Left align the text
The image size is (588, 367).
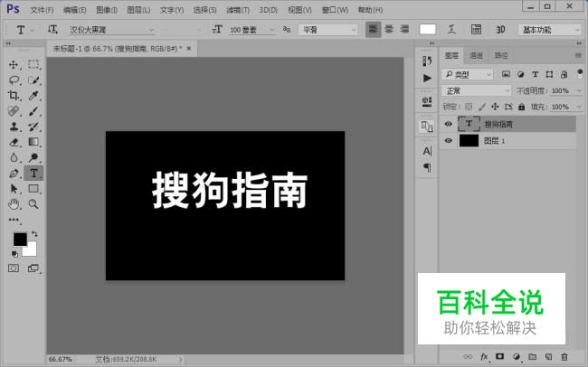[x=373, y=29]
